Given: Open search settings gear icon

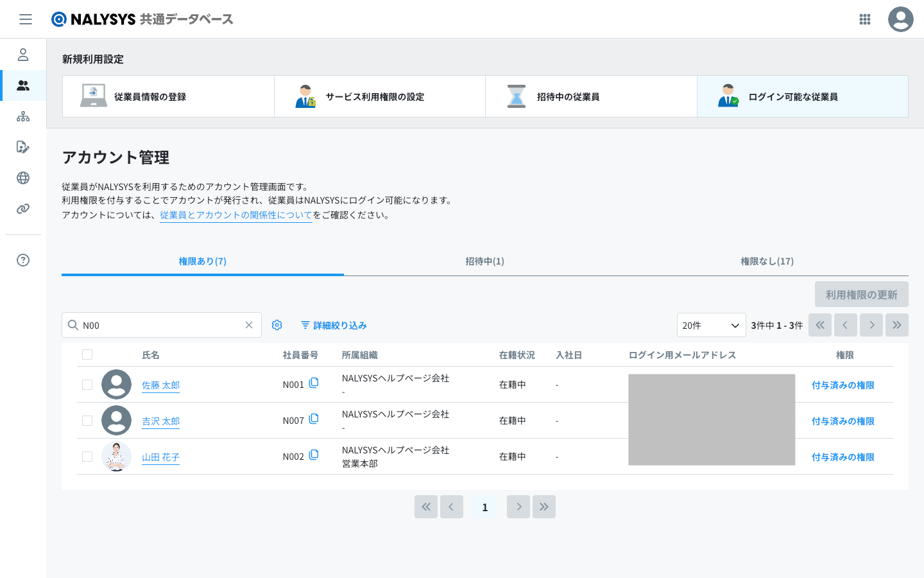Looking at the screenshot, I should pos(277,325).
